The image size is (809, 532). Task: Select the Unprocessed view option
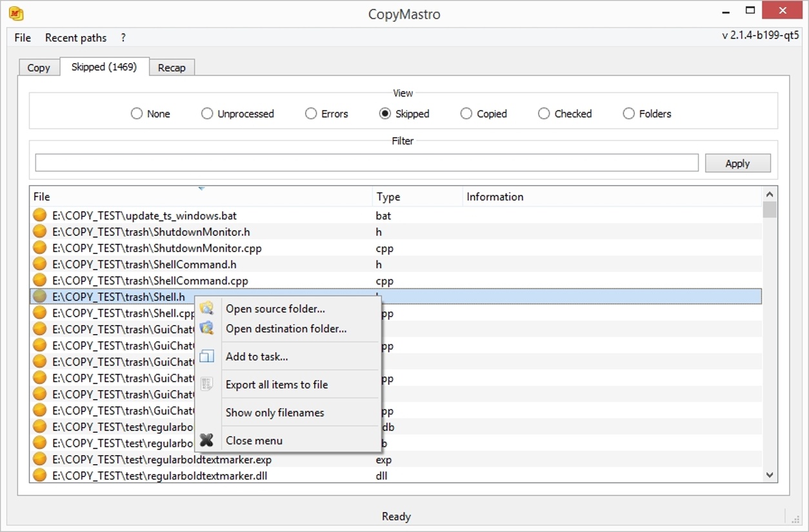207,113
